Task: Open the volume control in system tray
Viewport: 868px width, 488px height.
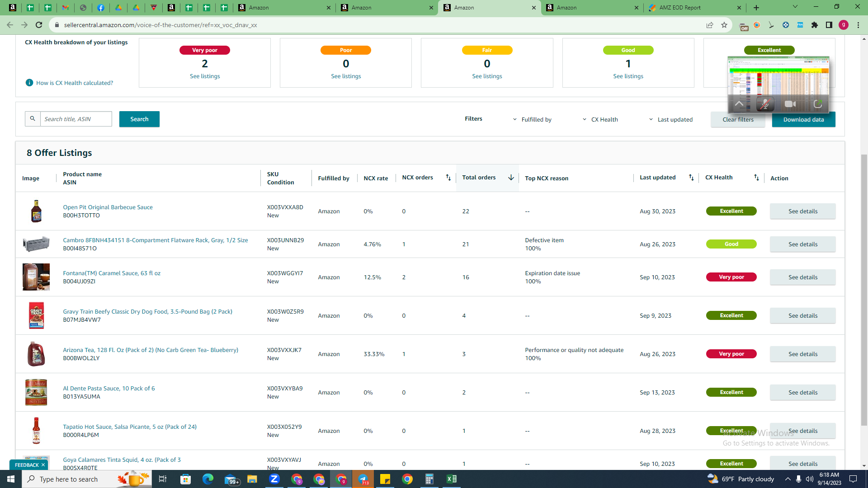Action: (810, 479)
